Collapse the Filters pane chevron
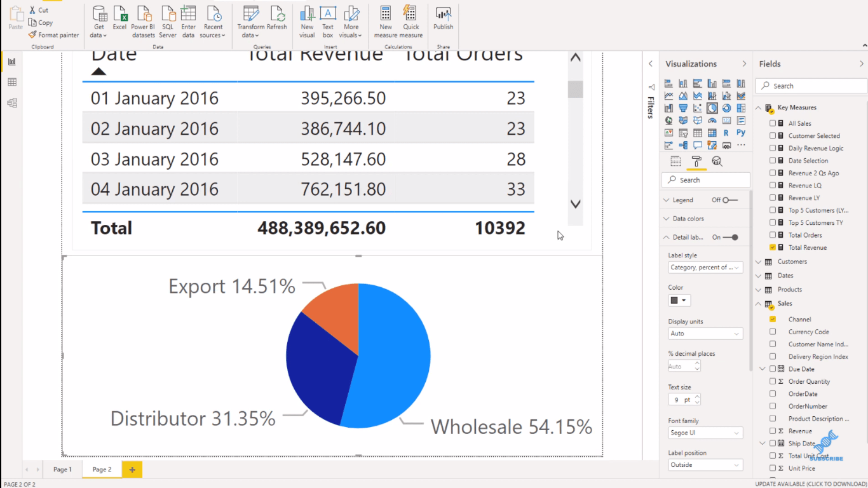 651,64
